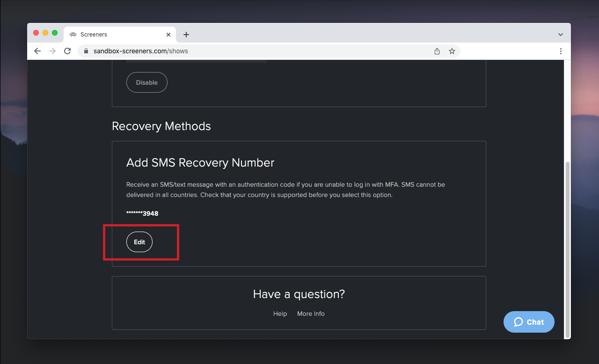Open the More Info link
Screen dimensions: 599x364
click(x=311, y=313)
